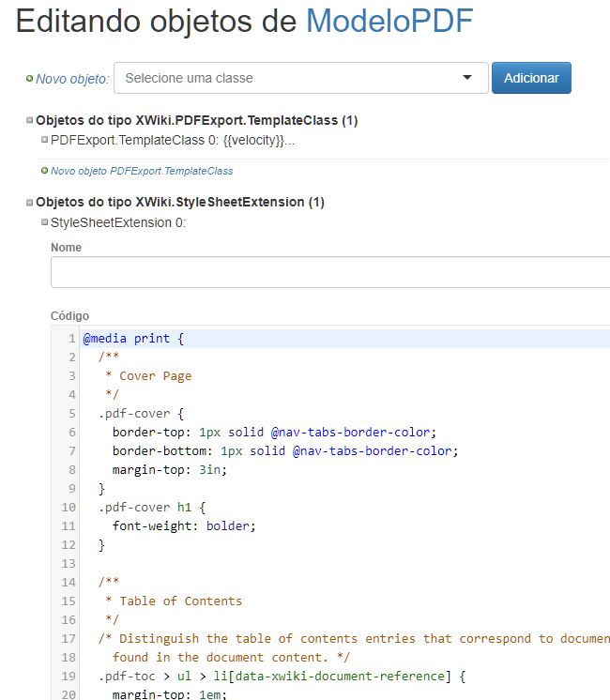The height and width of the screenshot is (700, 610).
Task: Click the Adicionar button
Action: coord(531,78)
